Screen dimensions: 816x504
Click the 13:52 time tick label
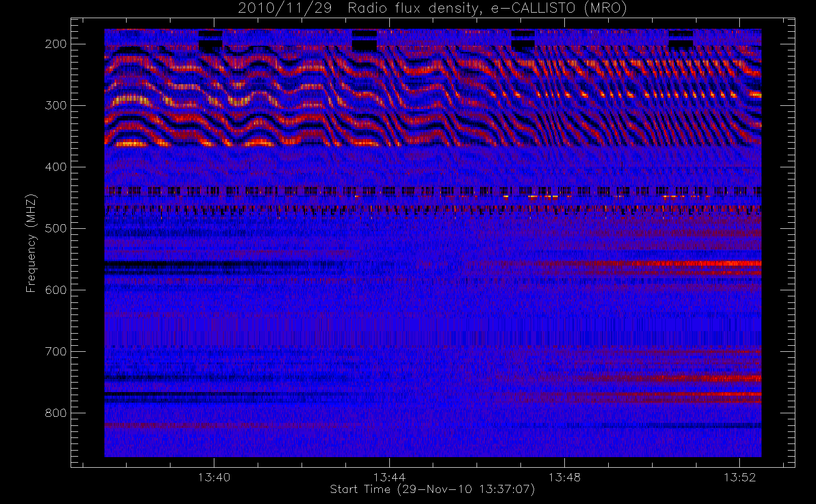[740, 477]
